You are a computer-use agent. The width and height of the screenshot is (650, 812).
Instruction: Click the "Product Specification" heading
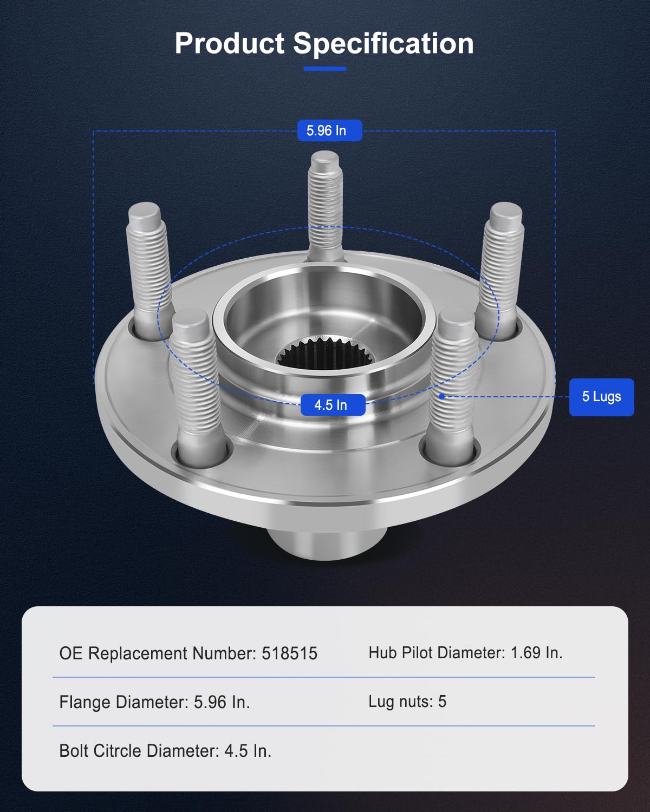point(324,43)
